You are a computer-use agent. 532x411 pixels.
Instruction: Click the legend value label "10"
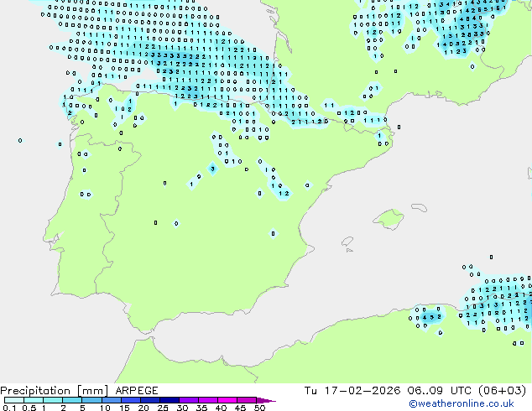pos(105,408)
